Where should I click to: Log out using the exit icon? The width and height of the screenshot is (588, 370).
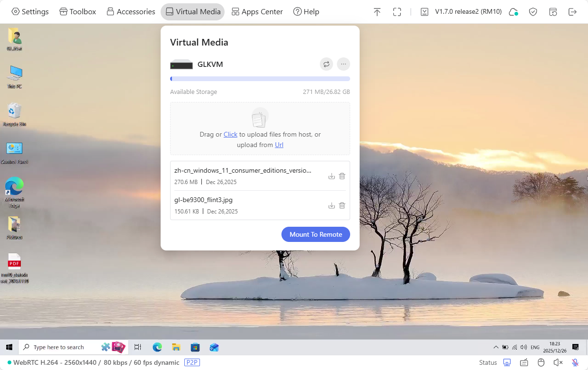click(573, 11)
